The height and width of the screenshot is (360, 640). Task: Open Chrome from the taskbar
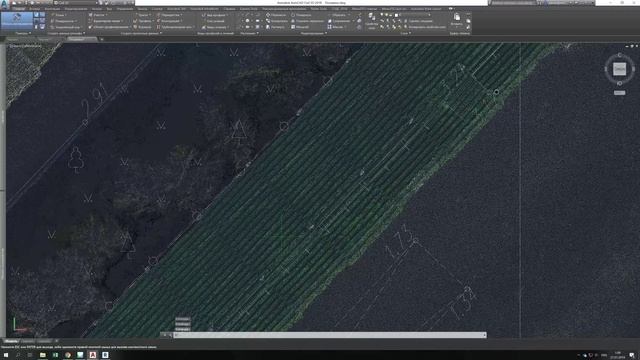(68, 355)
